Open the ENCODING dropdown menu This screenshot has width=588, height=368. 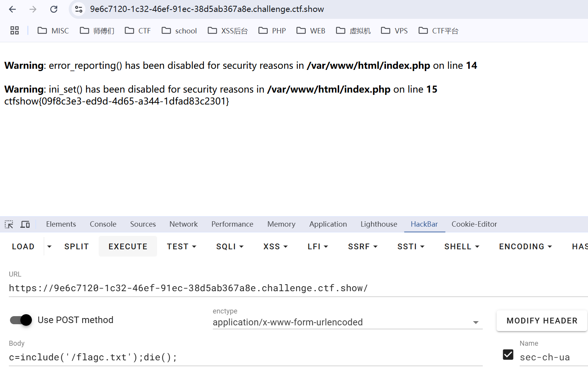525,247
